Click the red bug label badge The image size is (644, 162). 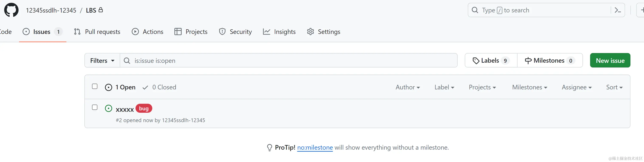pyautogui.click(x=144, y=109)
